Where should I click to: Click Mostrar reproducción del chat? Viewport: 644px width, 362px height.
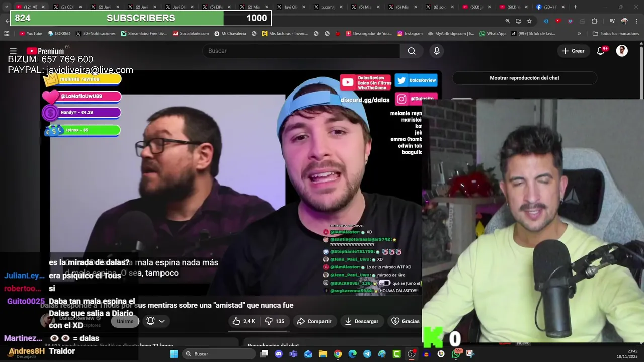524,78
